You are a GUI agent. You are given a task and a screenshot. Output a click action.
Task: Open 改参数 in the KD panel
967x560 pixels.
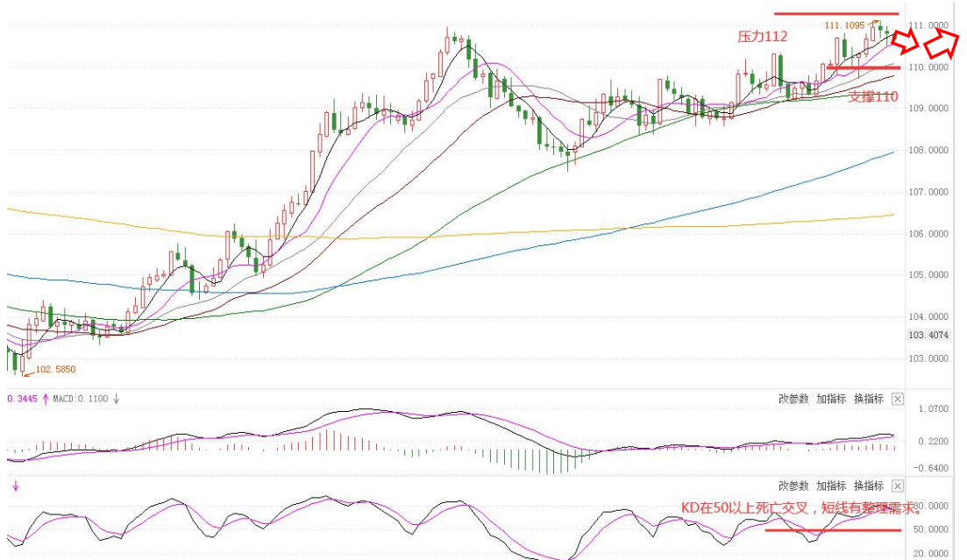(x=793, y=486)
